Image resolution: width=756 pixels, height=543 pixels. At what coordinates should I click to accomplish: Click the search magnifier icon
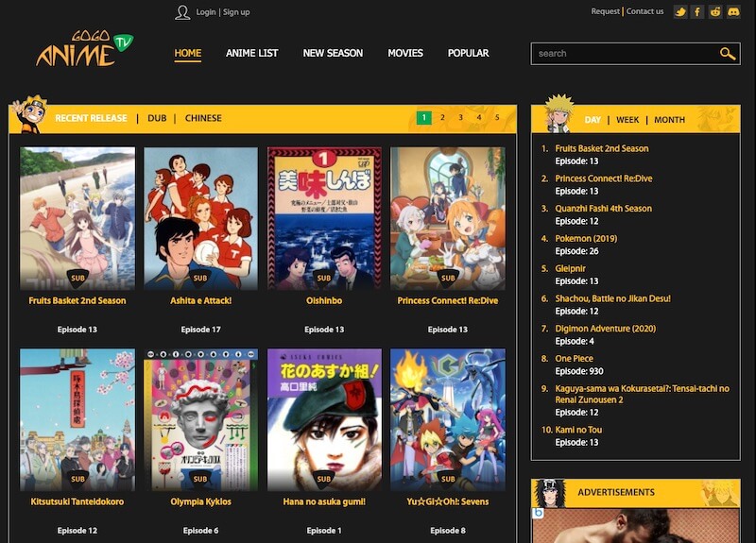(727, 54)
